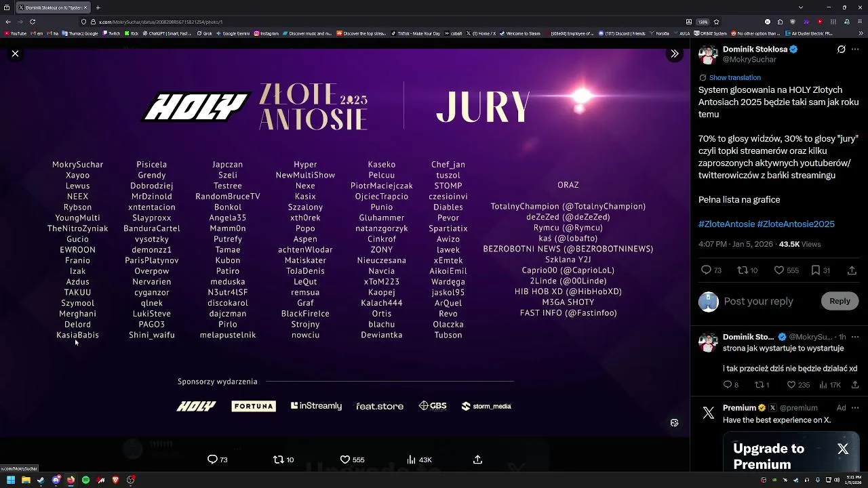Open ChatGPT bookmark
The image size is (868, 488).
[x=167, y=33]
